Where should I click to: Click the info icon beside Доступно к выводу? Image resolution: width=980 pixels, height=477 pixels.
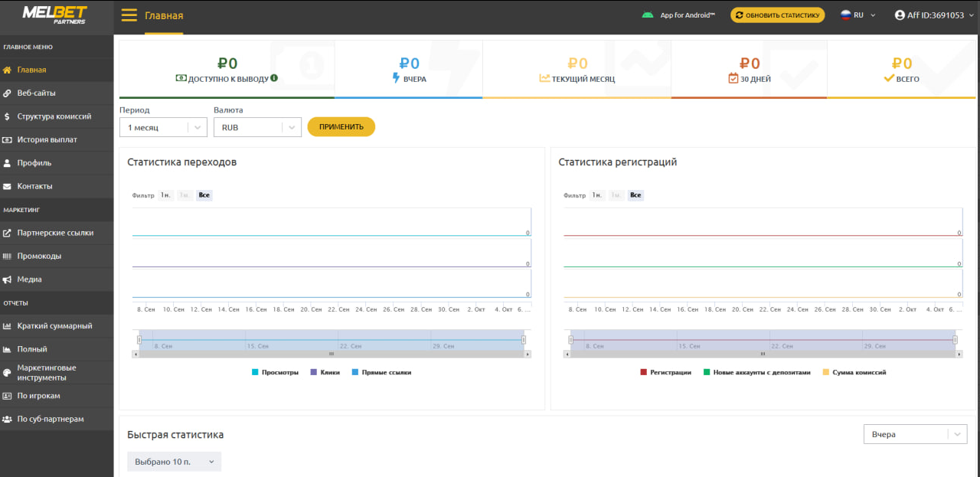[x=274, y=78]
